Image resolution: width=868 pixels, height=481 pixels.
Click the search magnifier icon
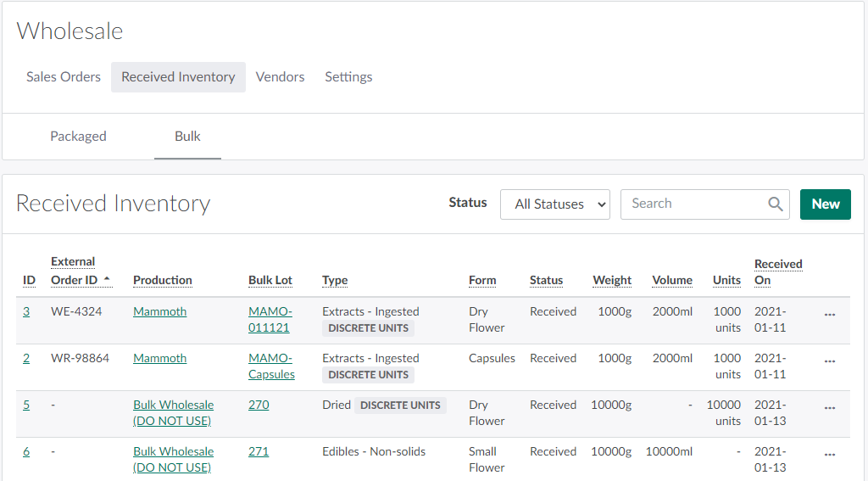775,204
